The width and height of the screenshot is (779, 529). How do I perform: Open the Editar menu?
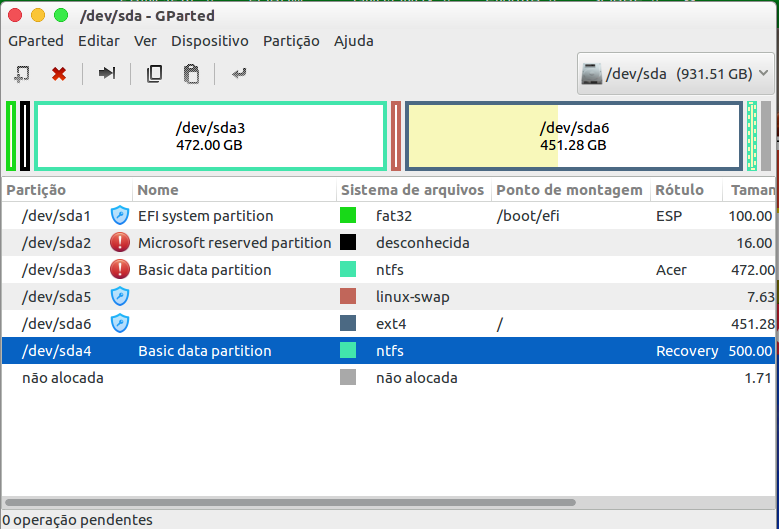tap(98, 41)
